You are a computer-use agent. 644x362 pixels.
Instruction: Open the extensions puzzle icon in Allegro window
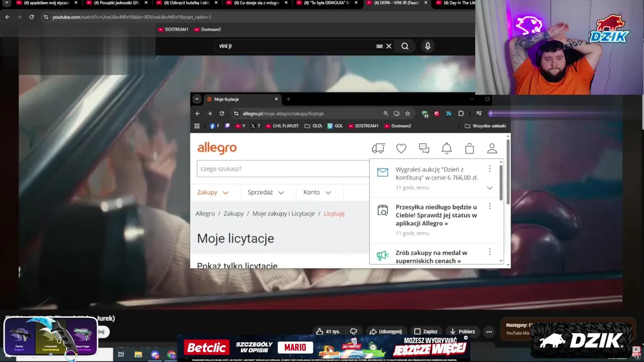(461, 114)
